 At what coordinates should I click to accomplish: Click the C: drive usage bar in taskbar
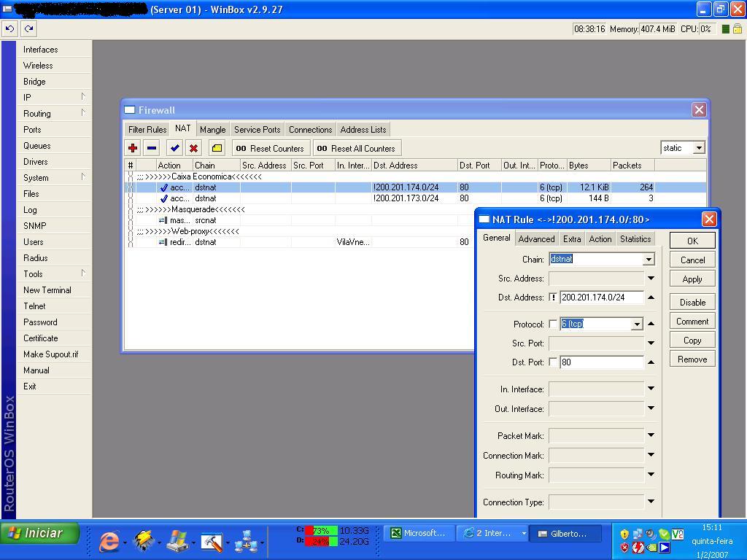click(x=320, y=530)
